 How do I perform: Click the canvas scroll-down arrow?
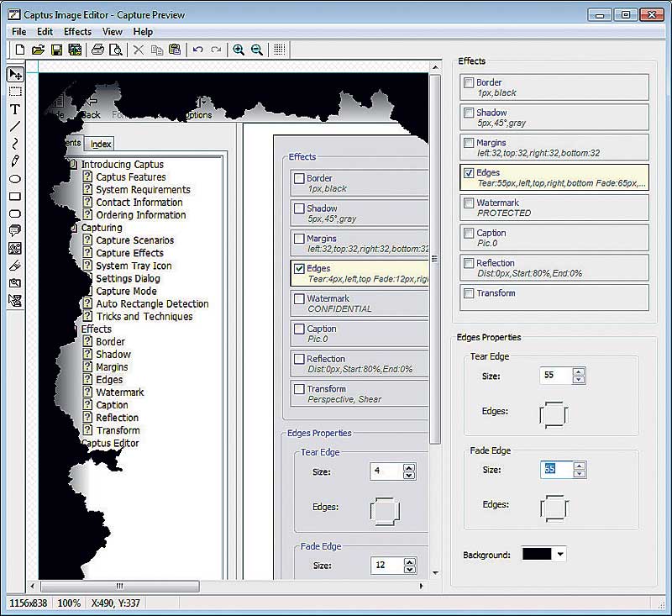[435, 573]
